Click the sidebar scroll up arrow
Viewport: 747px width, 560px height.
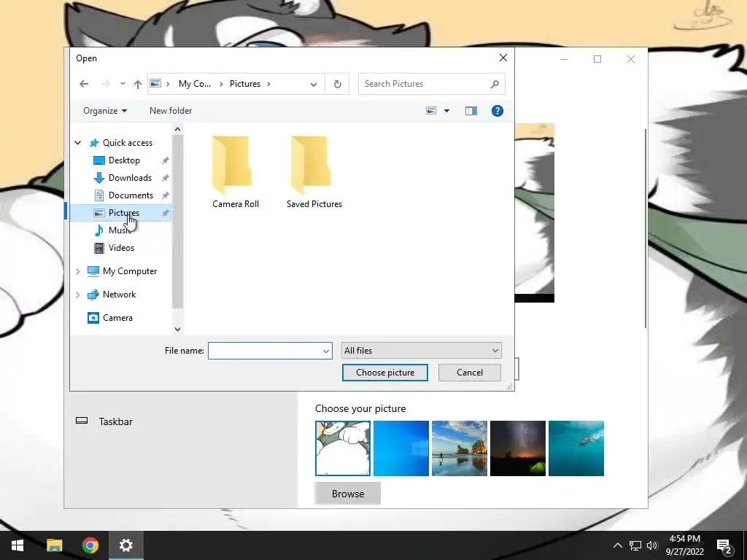point(178,129)
